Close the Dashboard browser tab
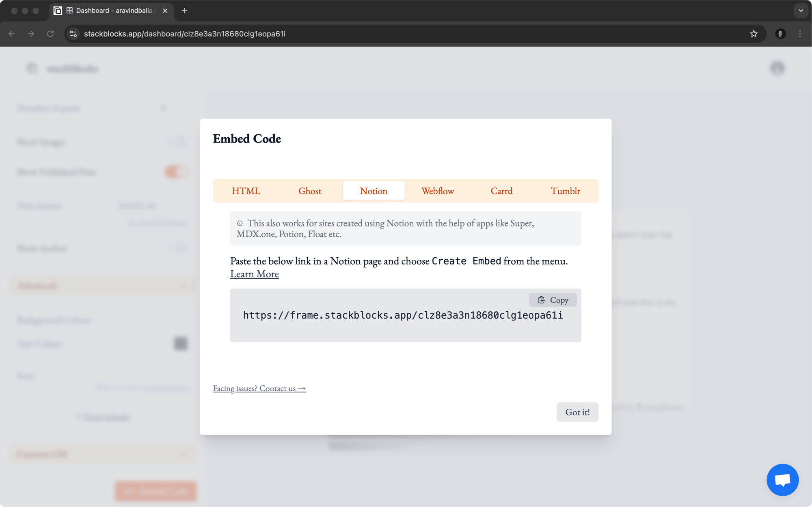The image size is (812, 507). tap(165, 11)
